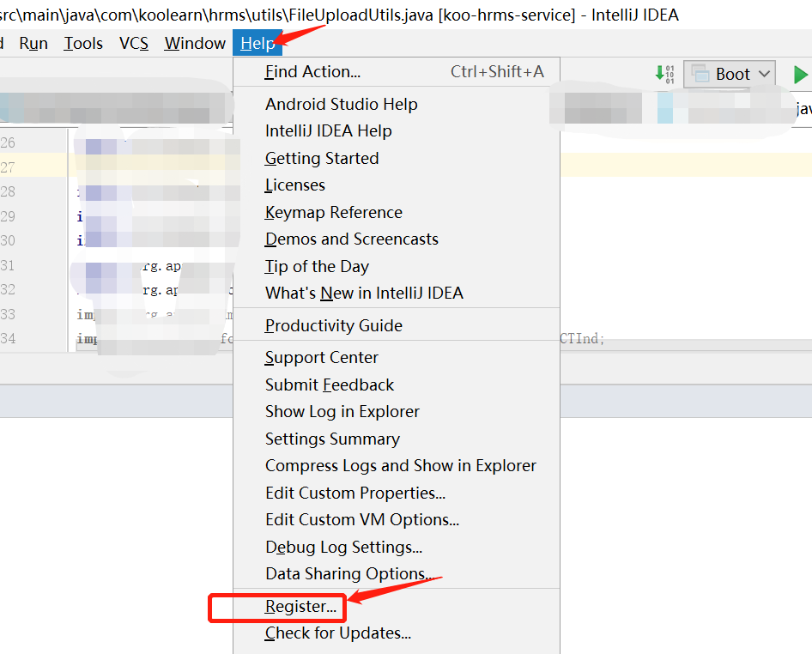Open the Run menu
Image resolution: width=812 pixels, height=654 pixels.
pos(33,44)
